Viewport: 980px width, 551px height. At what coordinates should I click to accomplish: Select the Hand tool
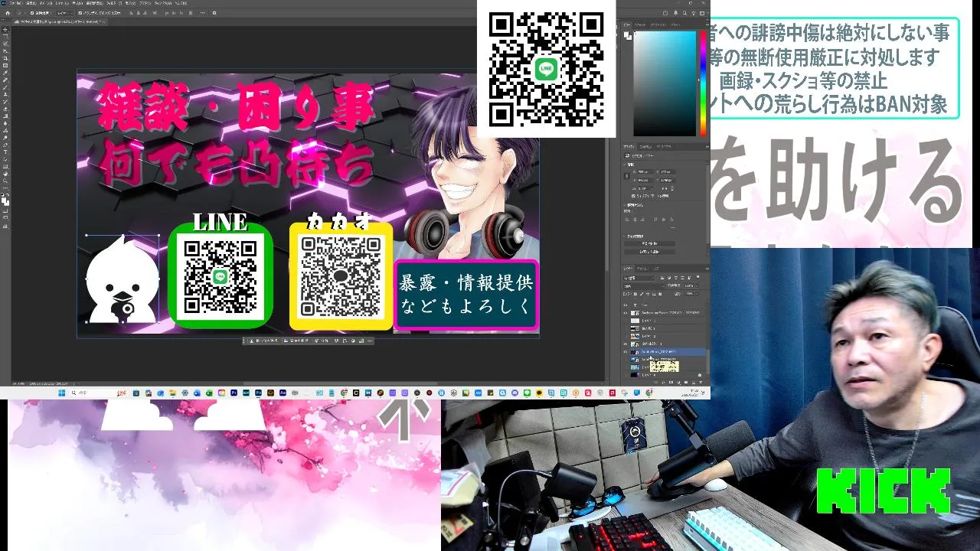(x=5, y=174)
